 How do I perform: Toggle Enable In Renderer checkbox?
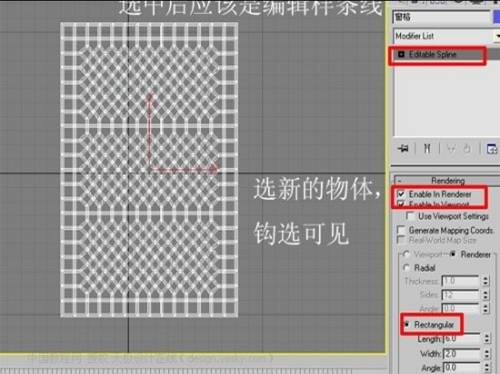click(401, 194)
